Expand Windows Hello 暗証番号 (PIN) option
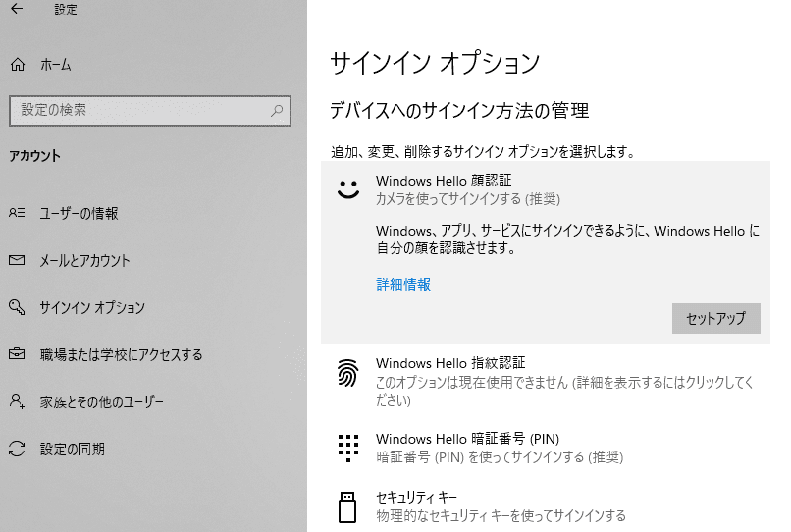Viewport: 791px width, 532px height. click(546, 448)
